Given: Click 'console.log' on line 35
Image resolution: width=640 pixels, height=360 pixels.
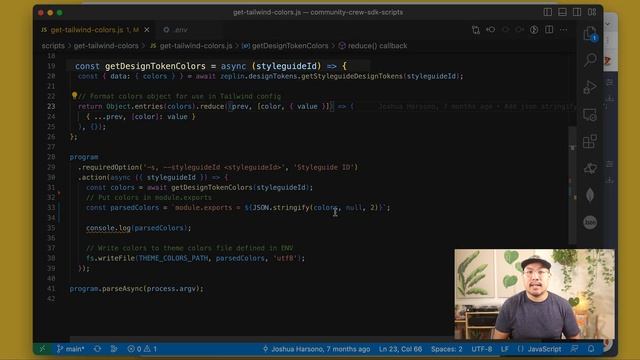Looking at the screenshot, I should click(108, 228).
